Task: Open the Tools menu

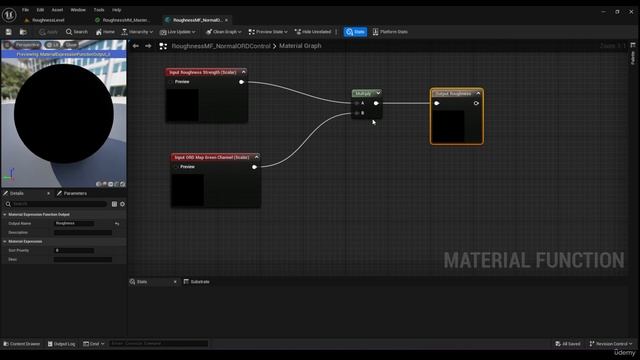Action: click(99, 10)
